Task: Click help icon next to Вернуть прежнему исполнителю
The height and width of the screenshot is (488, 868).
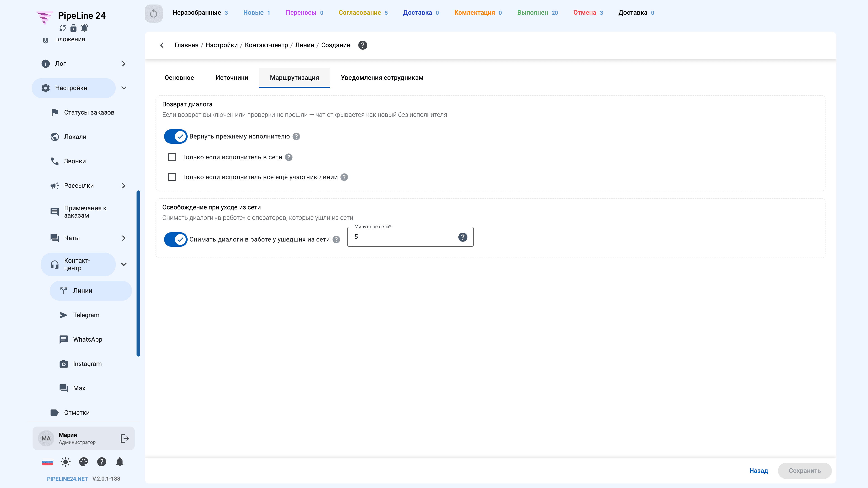Action: pos(296,136)
